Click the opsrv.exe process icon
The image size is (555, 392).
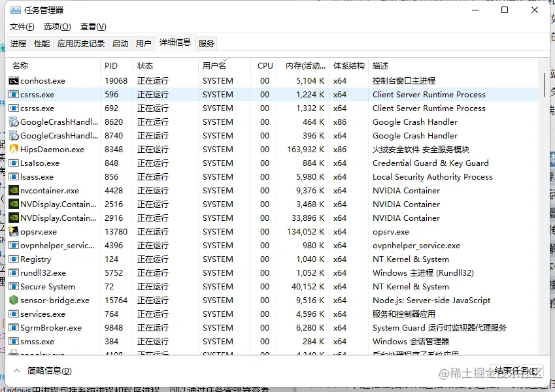click(14, 232)
